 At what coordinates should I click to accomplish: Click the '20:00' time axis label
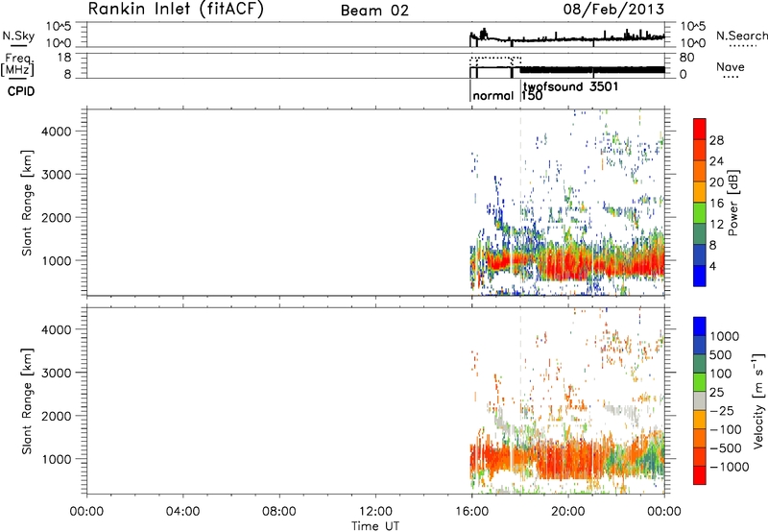click(x=568, y=512)
